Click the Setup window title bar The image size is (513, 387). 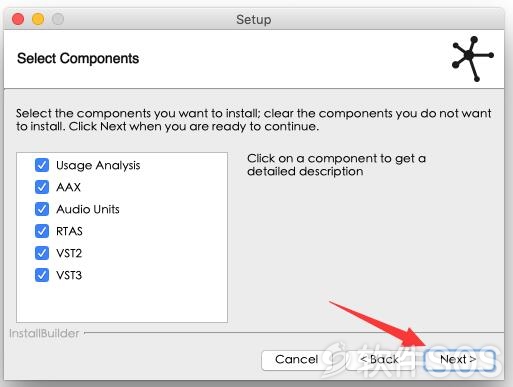tap(253, 19)
